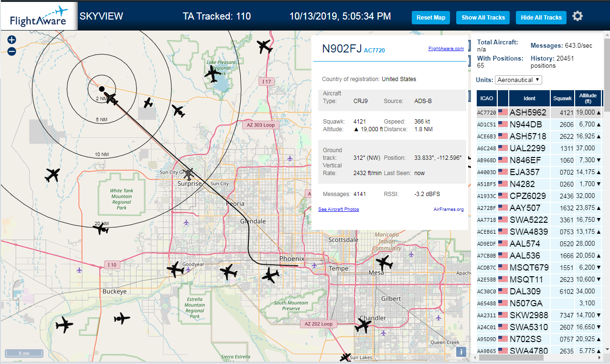Sort table by Altitude column
Image resolution: width=610 pixels, height=364 pixels.
point(588,98)
